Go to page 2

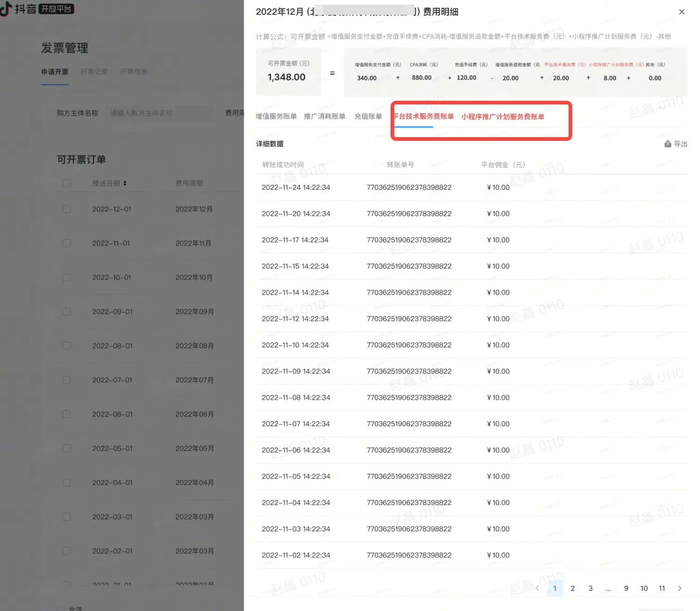(x=573, y=588)
